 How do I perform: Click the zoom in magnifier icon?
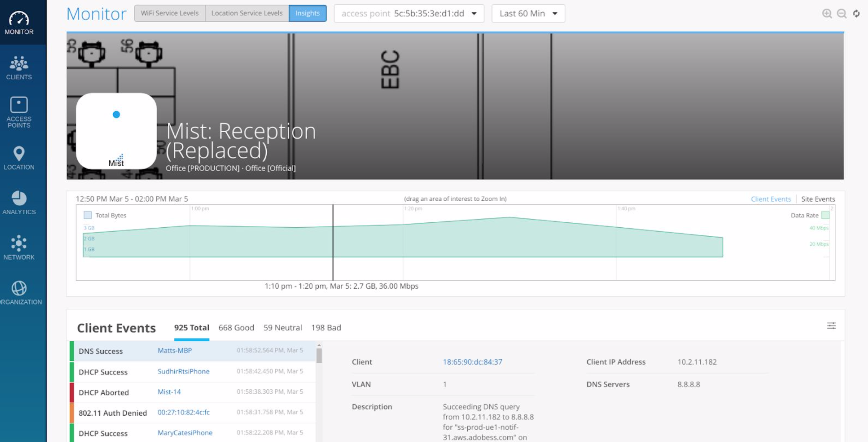(x=826, y=13)
